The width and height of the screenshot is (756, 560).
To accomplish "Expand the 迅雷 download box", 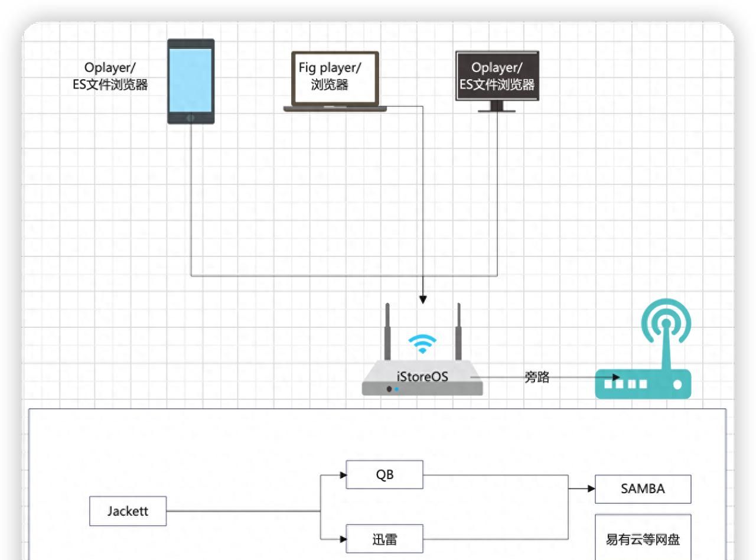I will point(384,538).
